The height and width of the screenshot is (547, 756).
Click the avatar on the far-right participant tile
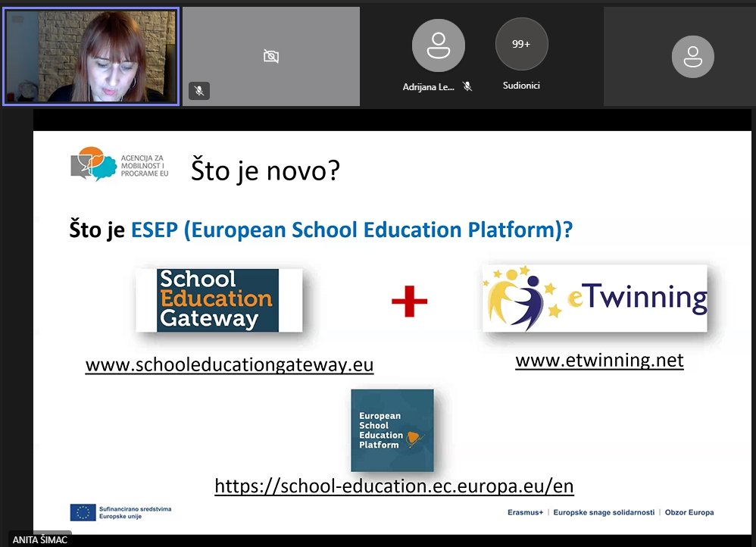point(692,57)
